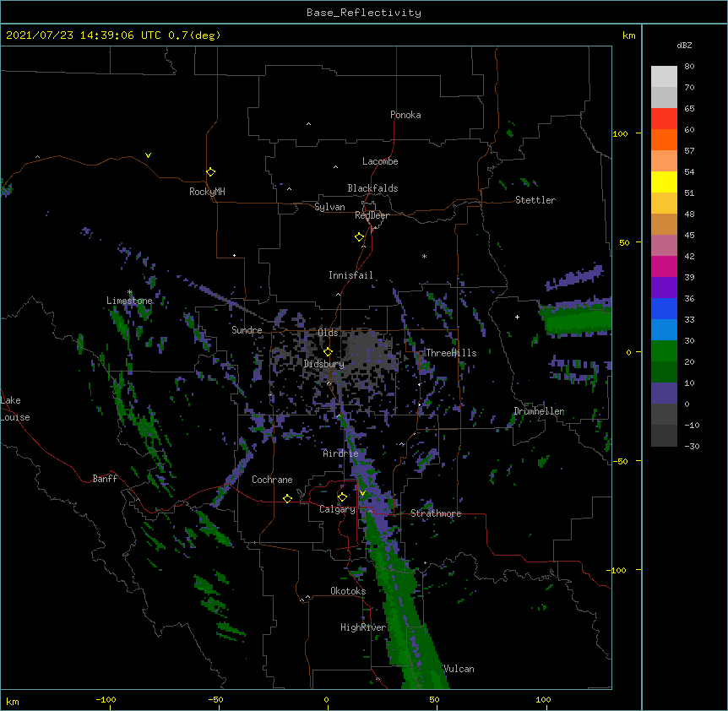The image size is (728, 711).
Task: Click the ThreeHills town label
Action: [x=451, y=353]
